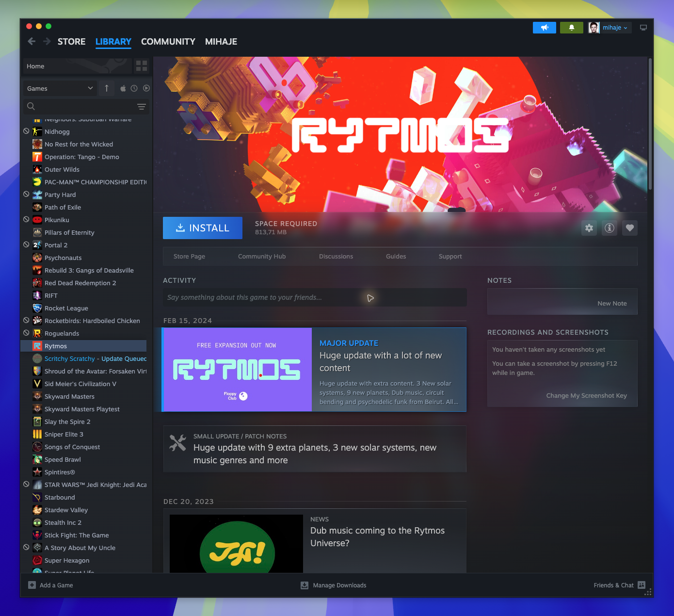Click the Add a Game plus icon
The width and height of the screenshot is (674, 616).
(32, 585)
